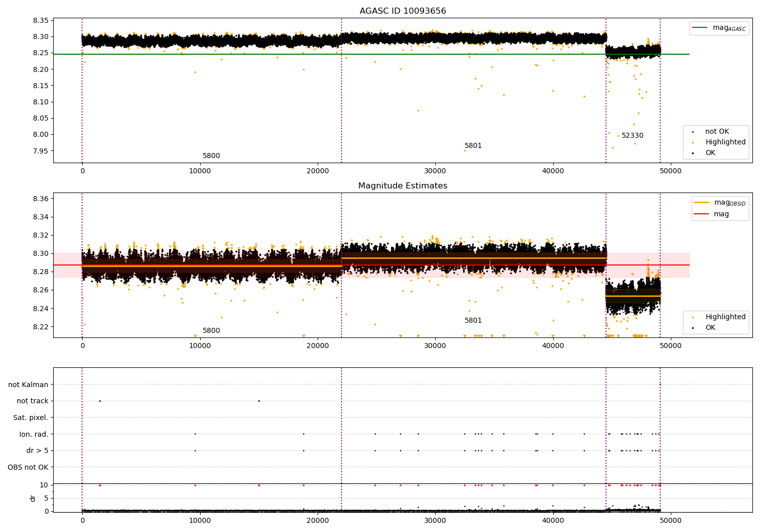Screen dimensions: 760x532
Task: Click the 'Magnitude Estimates' plot title
Action: [x=403, y=186]
